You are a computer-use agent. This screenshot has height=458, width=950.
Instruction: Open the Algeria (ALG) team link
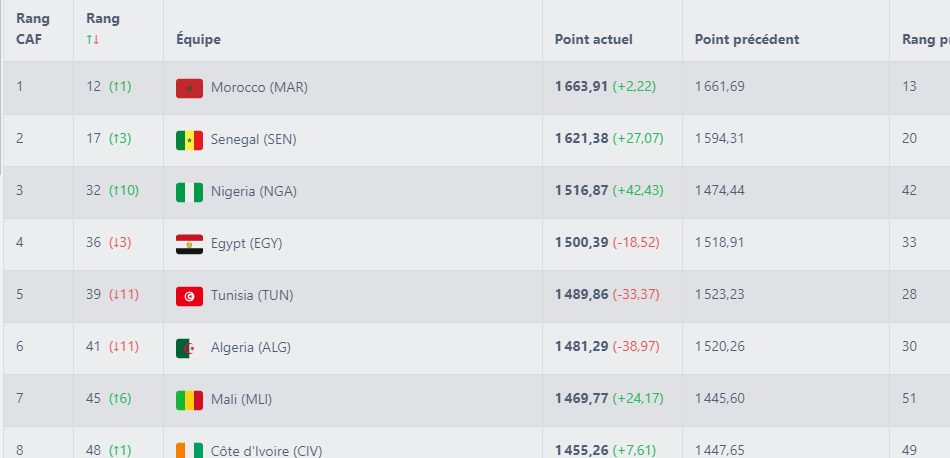[250, 348]
